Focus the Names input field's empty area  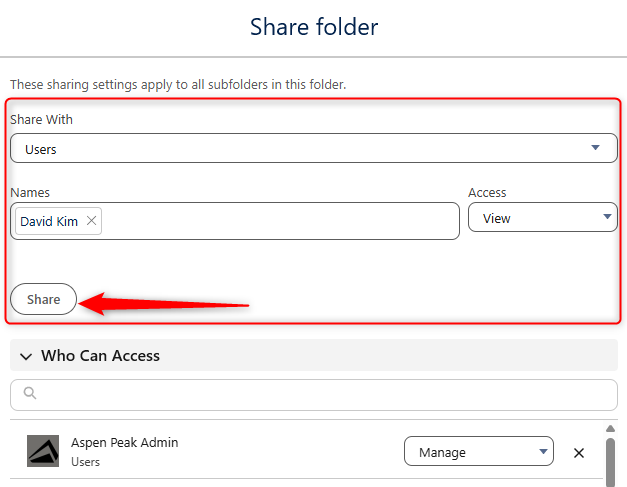280,221
